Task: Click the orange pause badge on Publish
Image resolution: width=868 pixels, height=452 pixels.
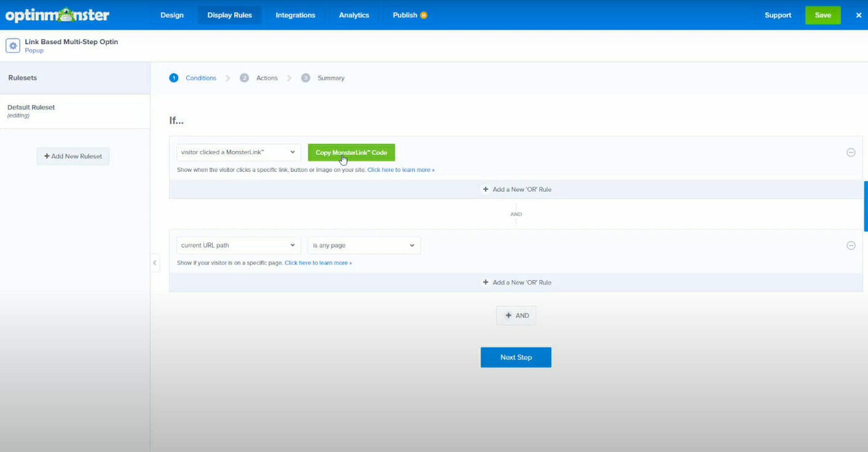Action: [x=424, y=15]
